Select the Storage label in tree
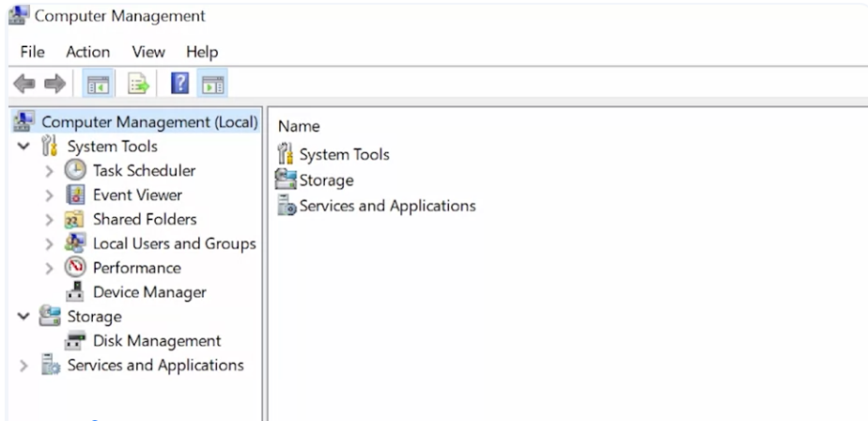868x421 pixels. [94, 317]
